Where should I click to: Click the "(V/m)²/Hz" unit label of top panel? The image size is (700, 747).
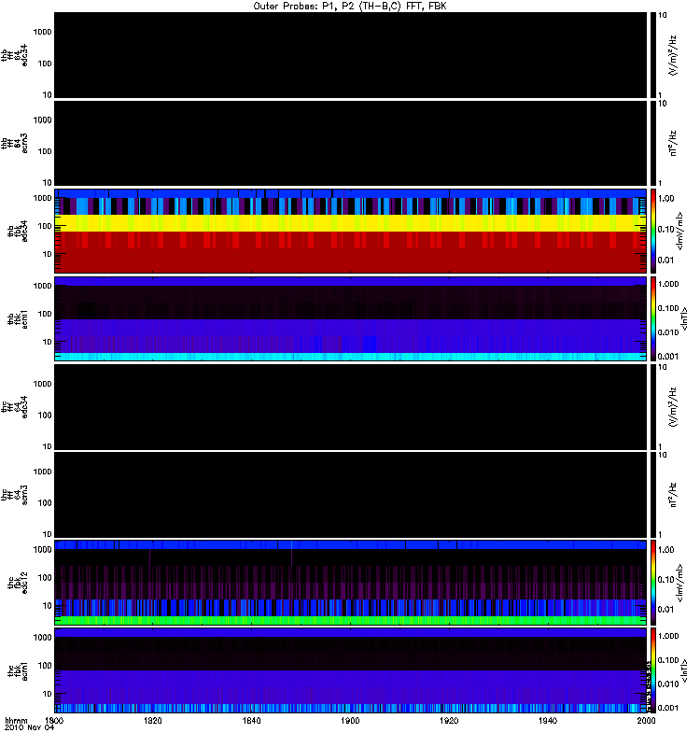[x=673, y=55]
